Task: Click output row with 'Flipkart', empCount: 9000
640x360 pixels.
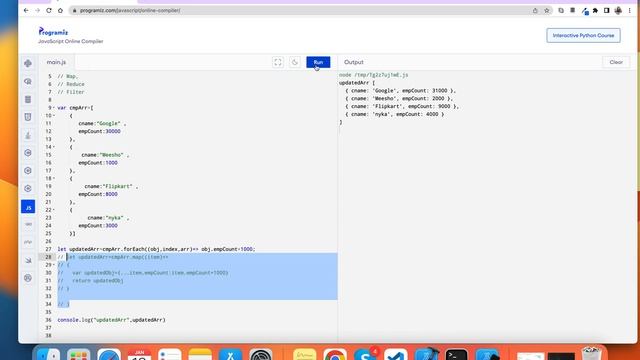Action: [x=402, y=106]
